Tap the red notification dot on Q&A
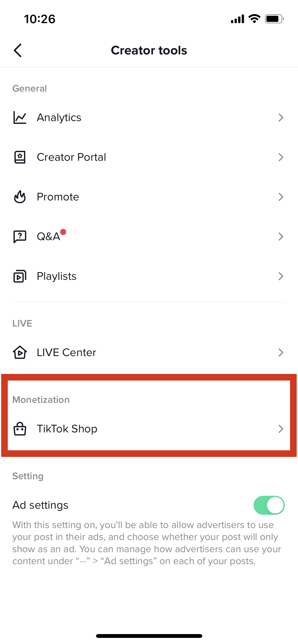 click(x=63, y=232)
